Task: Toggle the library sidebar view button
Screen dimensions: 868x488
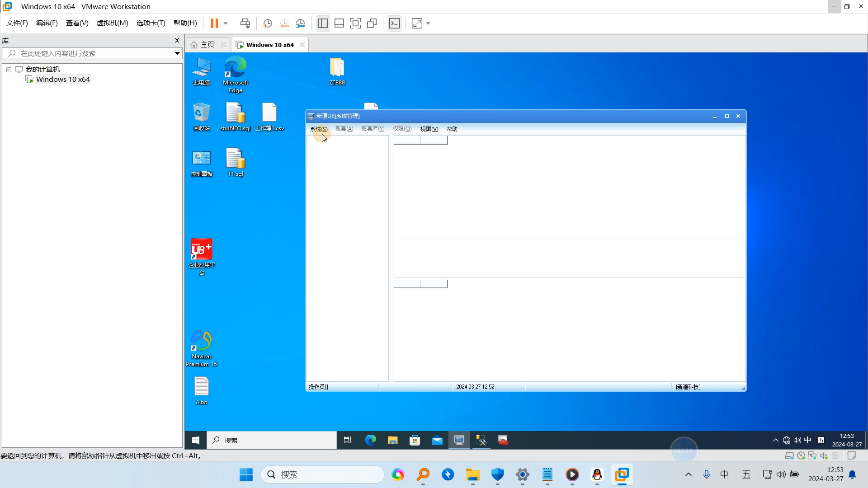Action: coord(323,23)
